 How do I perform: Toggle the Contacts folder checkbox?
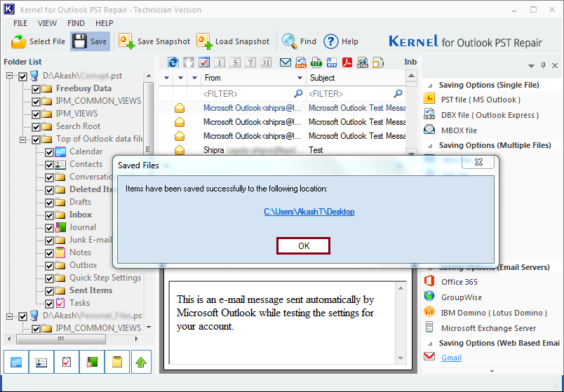tap(50, 165)
